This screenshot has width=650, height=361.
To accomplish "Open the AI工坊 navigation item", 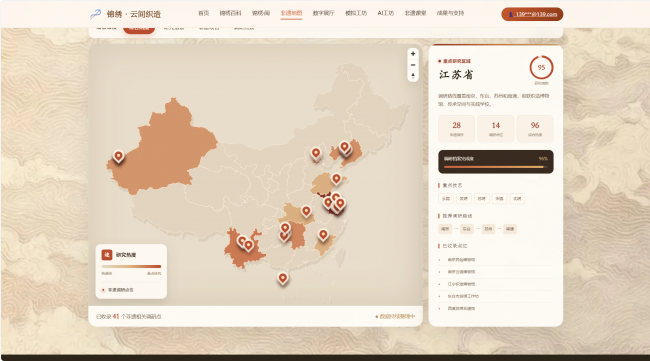I will click(386, 13).
